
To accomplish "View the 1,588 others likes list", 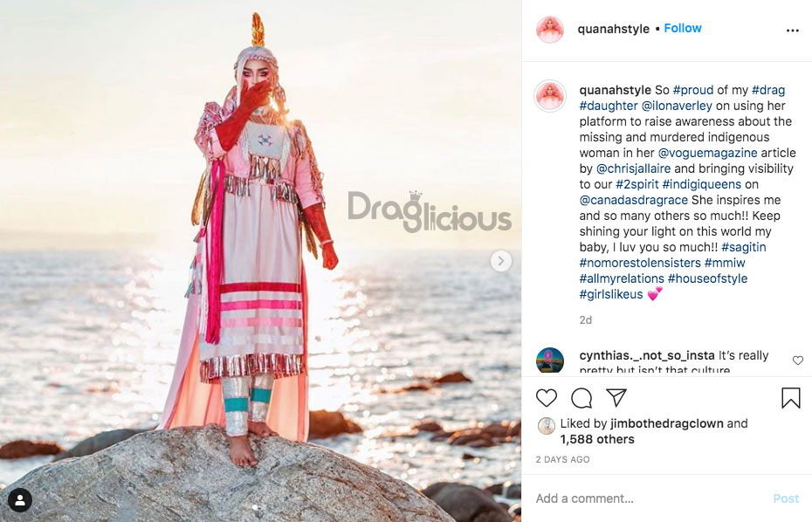I will pos(597,439).
